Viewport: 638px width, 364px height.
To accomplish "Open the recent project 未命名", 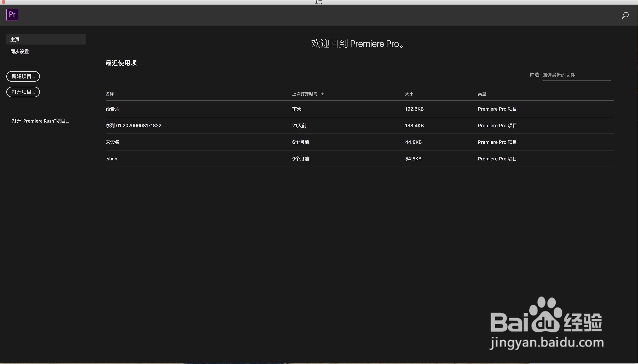I will (112, 142).
